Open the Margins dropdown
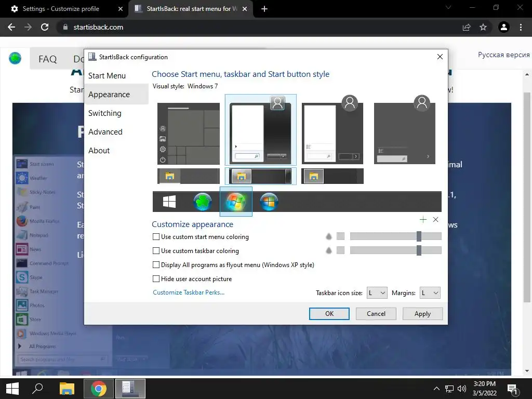 (430, 293)
